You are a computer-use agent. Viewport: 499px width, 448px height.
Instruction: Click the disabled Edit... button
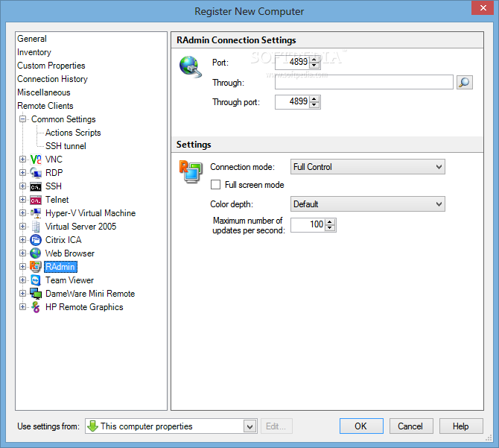click(276, 426)
